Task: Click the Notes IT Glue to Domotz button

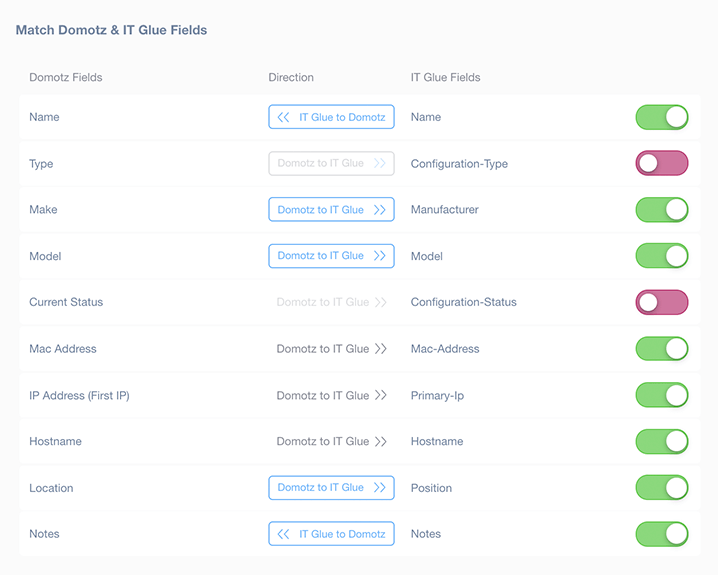Action: 332,534
